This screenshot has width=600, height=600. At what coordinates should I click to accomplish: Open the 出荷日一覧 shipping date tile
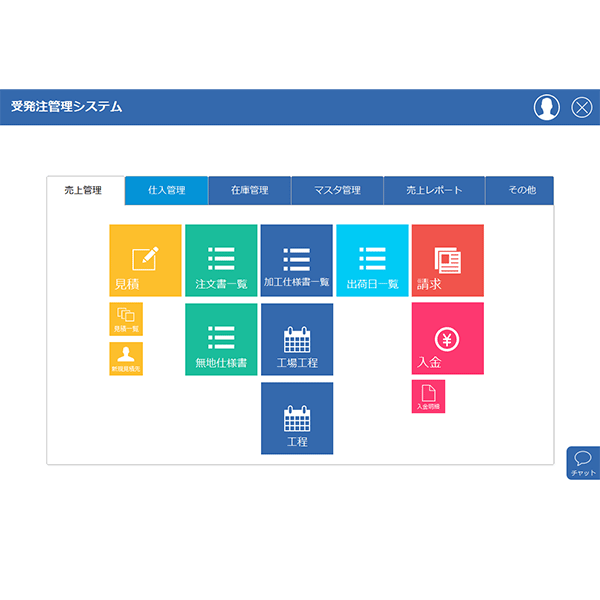pos(372,260)
